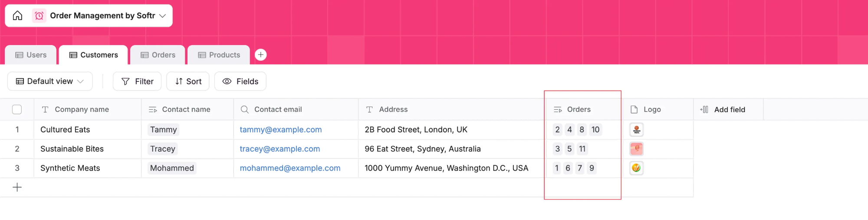Open the tracey@example.com email link
Screen dimensions: 868x220
coord(280,149)
